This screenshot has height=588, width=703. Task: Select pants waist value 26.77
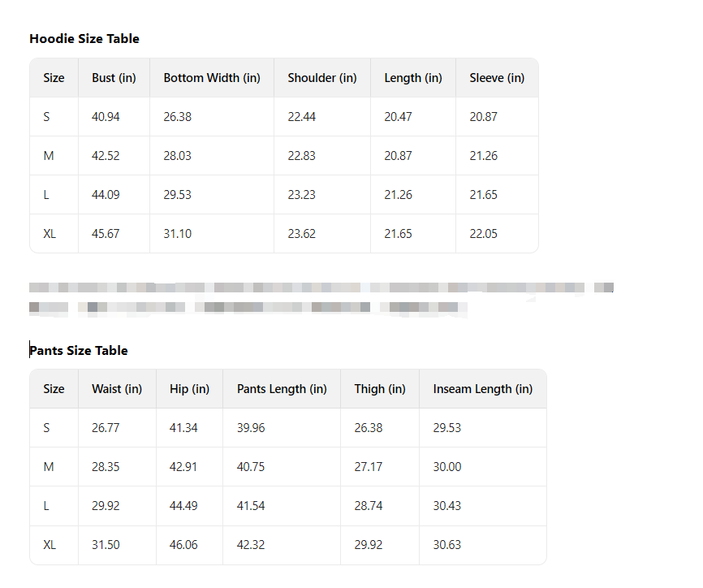coord(106,428)
